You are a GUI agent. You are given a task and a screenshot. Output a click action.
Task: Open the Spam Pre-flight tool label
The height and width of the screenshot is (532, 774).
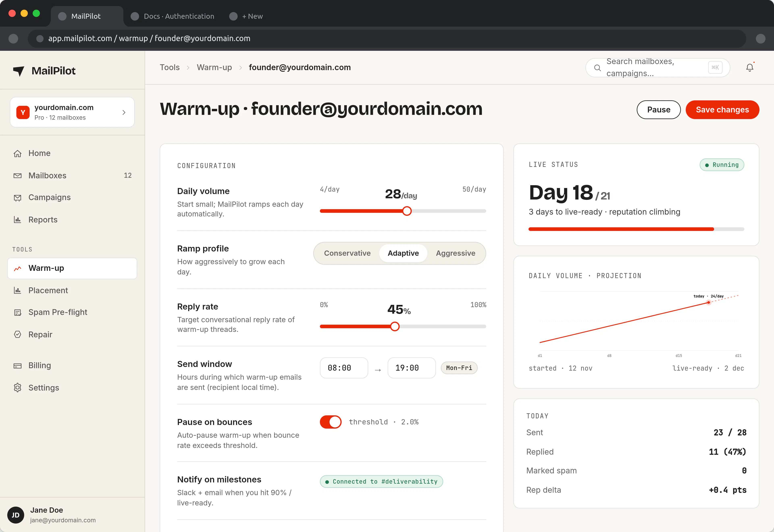tap(58, 312)
